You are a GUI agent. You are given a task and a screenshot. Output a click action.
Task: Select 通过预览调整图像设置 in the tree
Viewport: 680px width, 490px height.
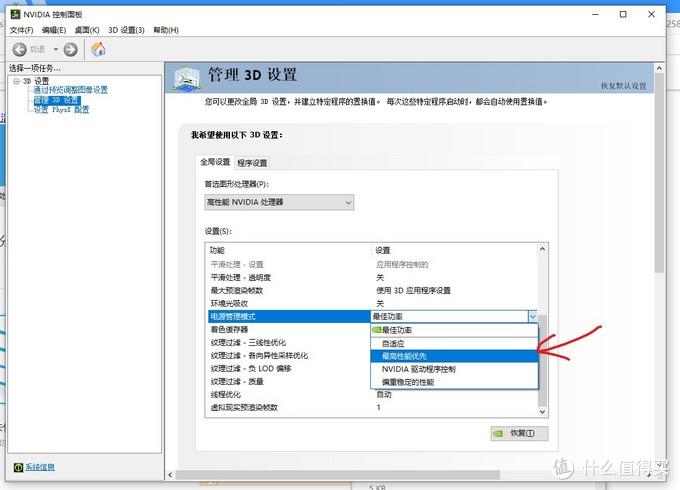71,90
